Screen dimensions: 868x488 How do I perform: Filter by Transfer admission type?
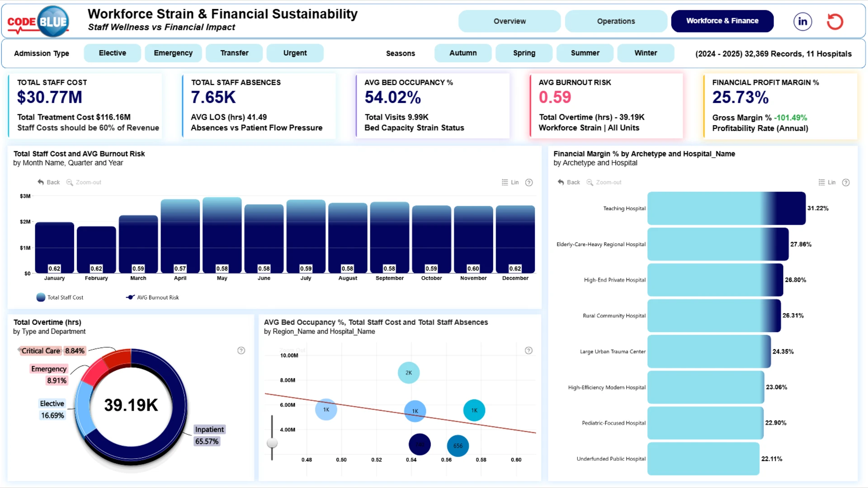234,53
